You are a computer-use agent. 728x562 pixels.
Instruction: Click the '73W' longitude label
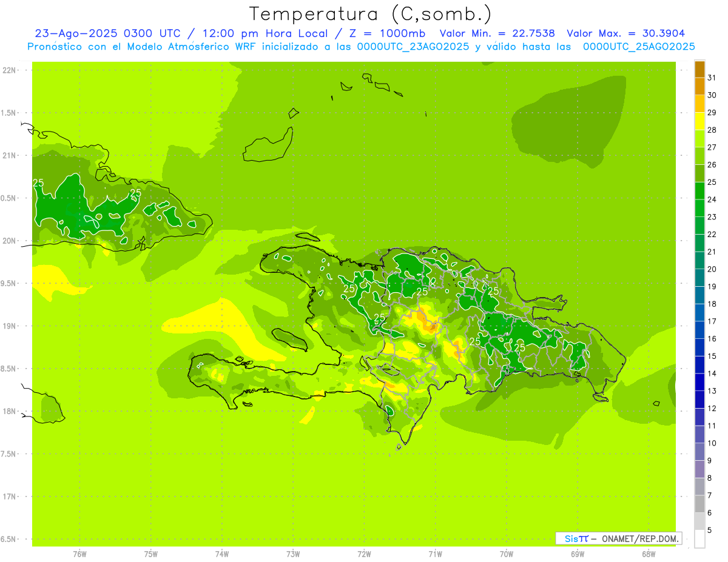click(x=293, y=554)
